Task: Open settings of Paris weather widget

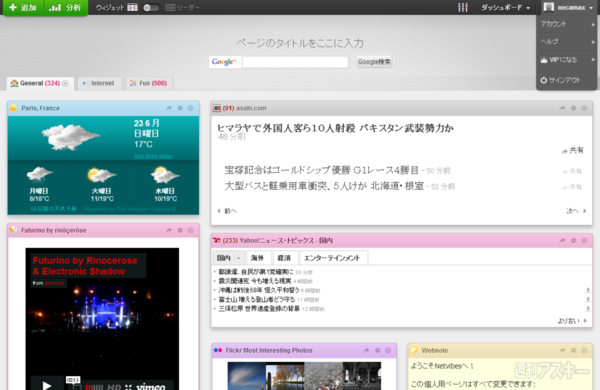Action: pyautogui.click(x=180, y=108)
